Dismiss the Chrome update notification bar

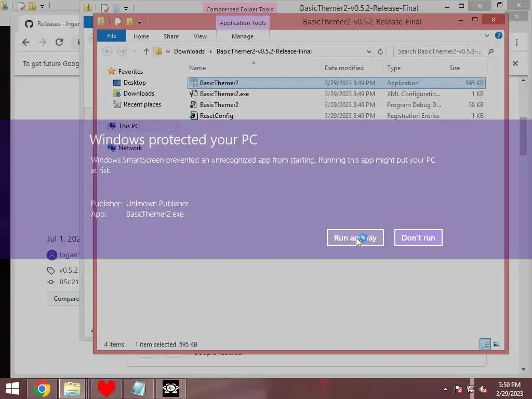[x=515, y=63]
